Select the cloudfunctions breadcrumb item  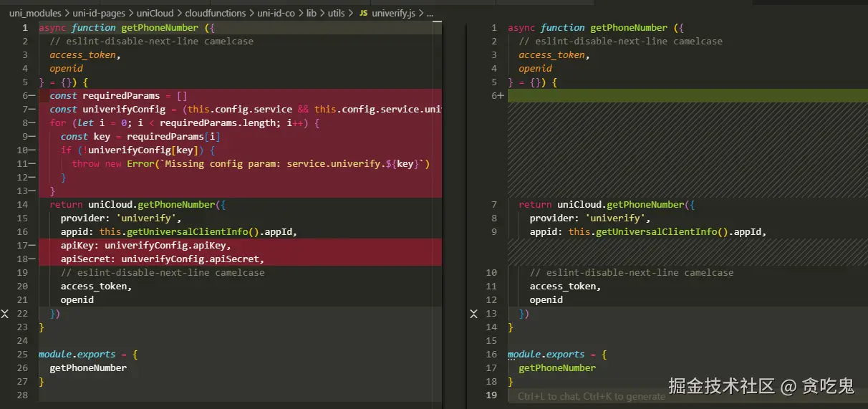point(216,14)
